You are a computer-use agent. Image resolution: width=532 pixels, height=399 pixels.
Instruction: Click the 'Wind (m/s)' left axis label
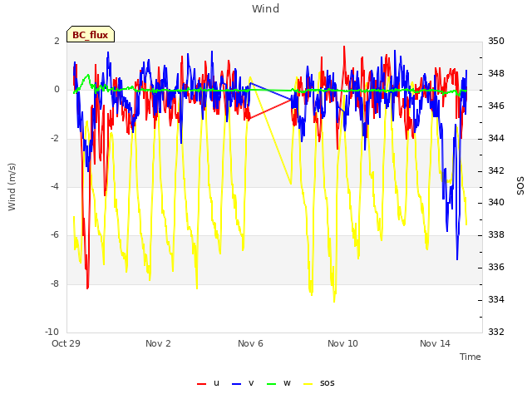pyautogui.click(x=12, y=187)
